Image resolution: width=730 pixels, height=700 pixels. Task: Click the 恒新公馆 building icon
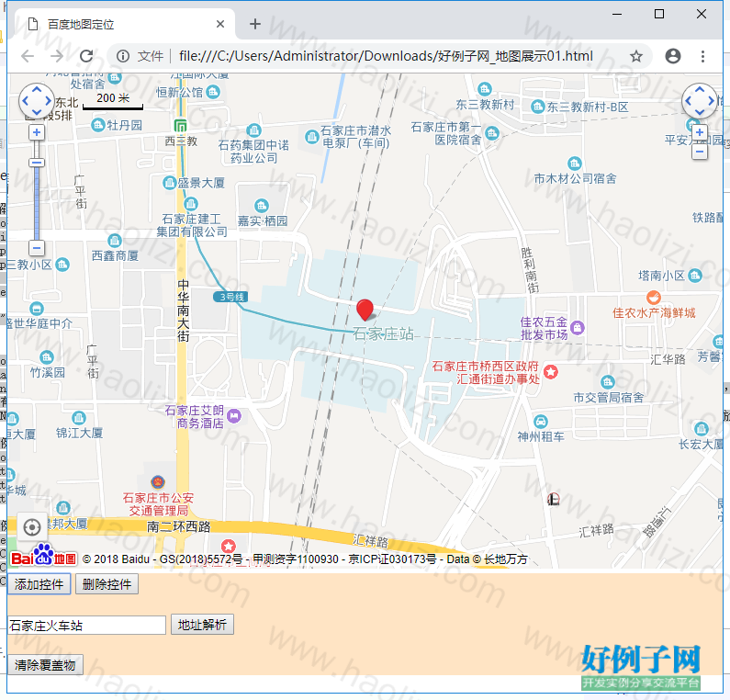213,91
